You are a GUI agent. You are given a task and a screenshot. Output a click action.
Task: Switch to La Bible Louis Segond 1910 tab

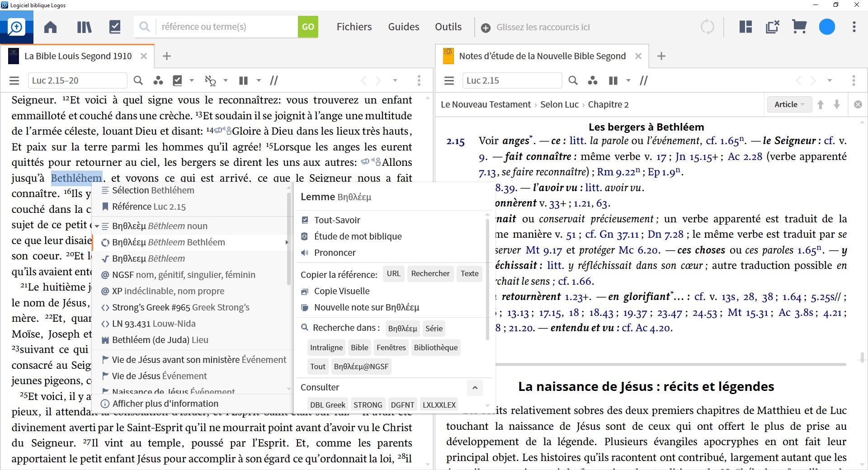click(78, 56)
